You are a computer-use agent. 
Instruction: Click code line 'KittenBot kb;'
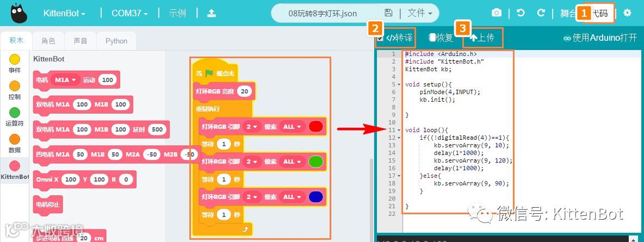pyautogui.click(x=429, y=69)
